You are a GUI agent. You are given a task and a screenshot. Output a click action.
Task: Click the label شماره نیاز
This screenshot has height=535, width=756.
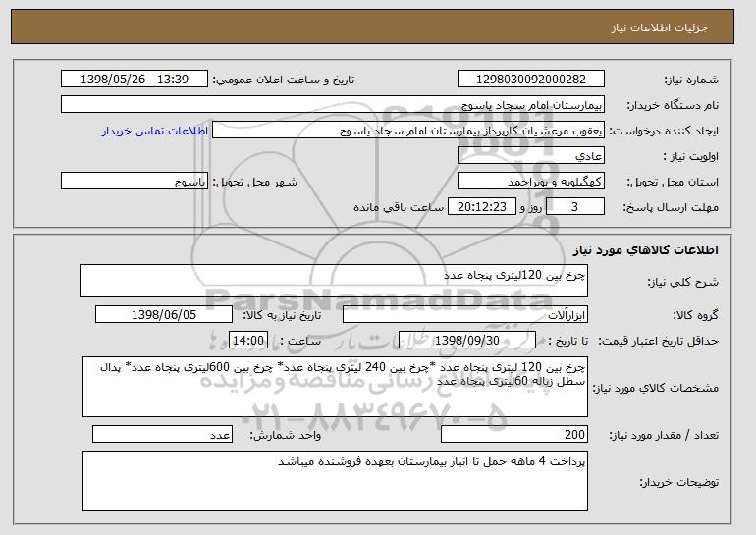[691, 80]
